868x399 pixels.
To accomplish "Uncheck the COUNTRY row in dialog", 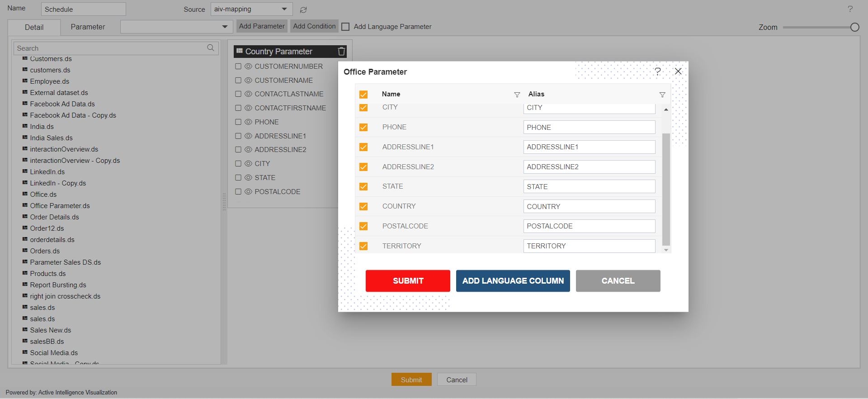I will (363, 206).
